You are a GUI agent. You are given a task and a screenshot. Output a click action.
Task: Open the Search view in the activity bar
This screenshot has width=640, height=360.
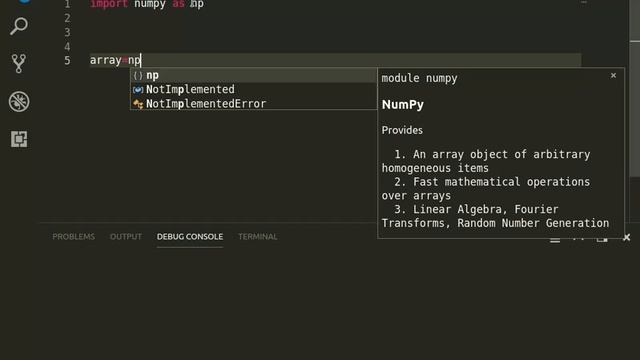(19, 27)
